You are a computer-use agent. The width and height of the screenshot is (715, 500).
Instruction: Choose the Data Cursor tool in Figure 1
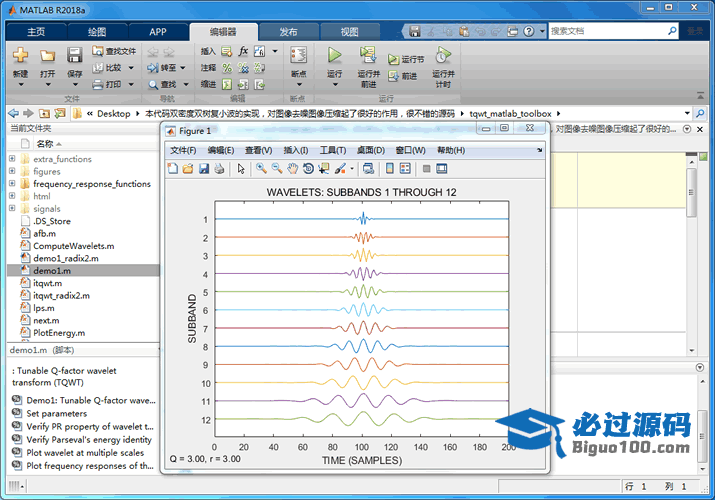pyautogui.click(x=323, y=169)
